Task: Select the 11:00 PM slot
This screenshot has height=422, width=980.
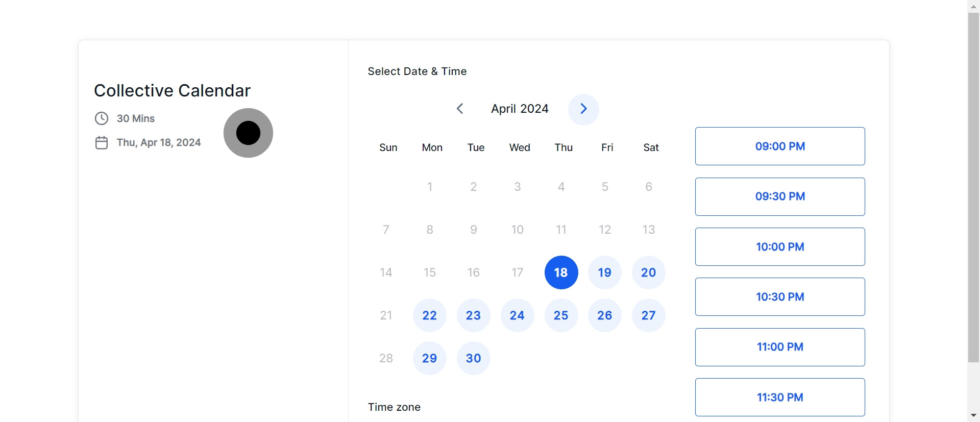Action: pos(780,347)
